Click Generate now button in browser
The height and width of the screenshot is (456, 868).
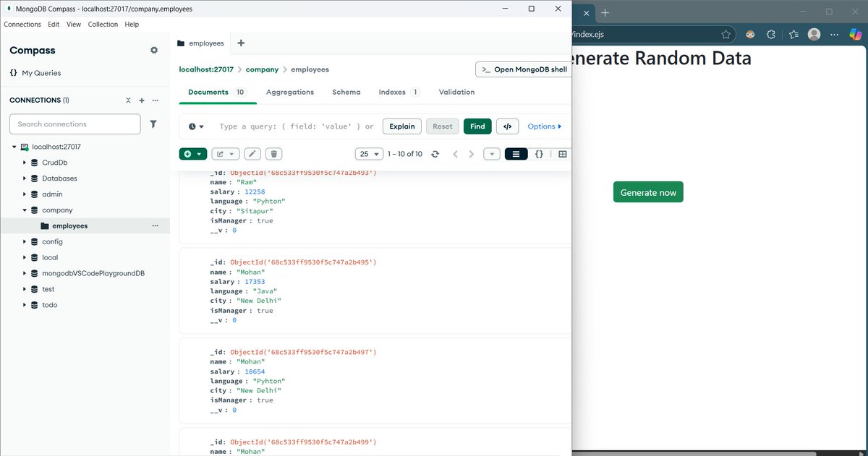[x=648, y=192]
